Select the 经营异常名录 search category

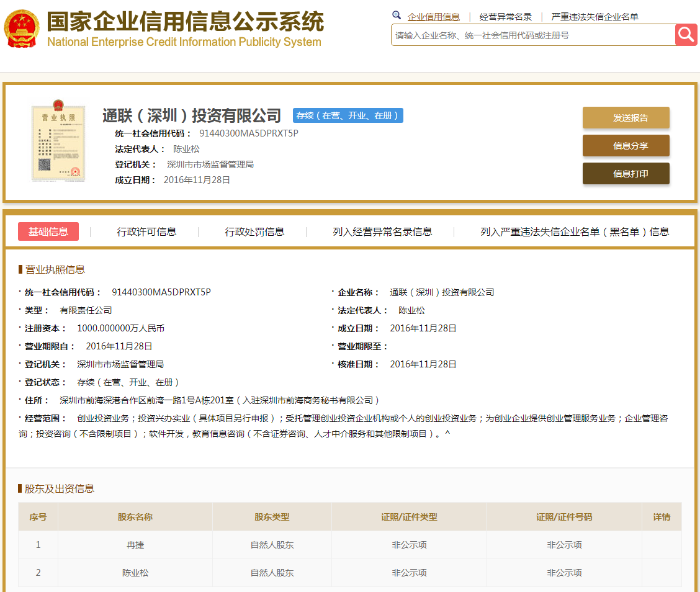coord(506,17)
